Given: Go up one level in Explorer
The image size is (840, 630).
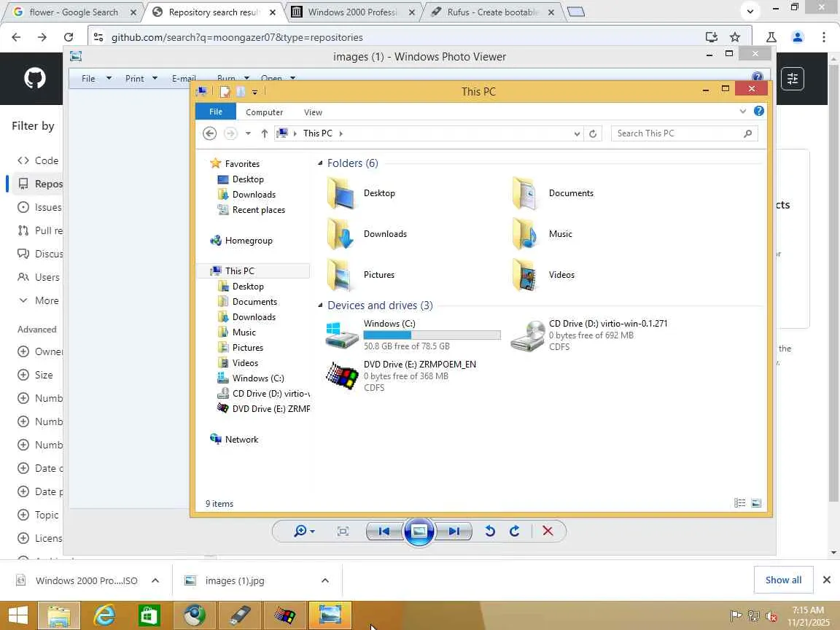Looking at the screenshot, I should tap(264, 133).
